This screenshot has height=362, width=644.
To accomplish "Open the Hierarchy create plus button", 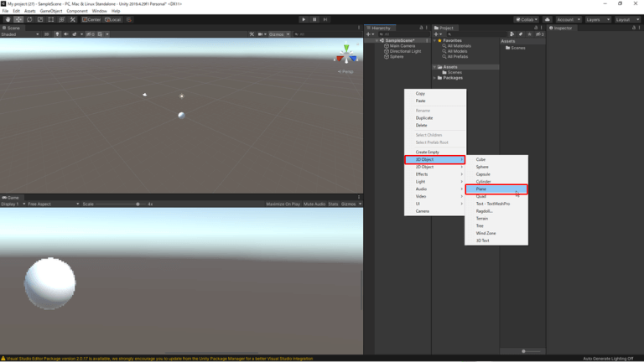I will pyautogui.click(x=370, y=34).
